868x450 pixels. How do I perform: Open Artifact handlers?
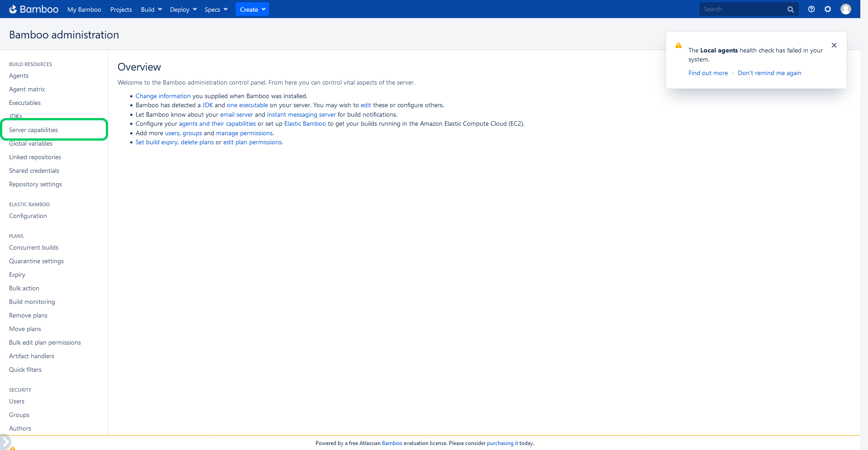pyautogui.click(x=32, y=356)
